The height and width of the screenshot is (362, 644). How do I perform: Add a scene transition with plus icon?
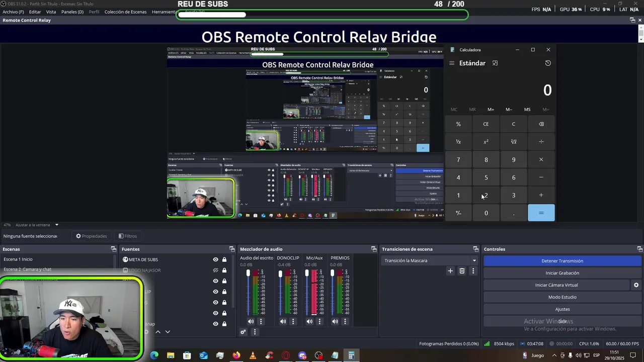450,271
